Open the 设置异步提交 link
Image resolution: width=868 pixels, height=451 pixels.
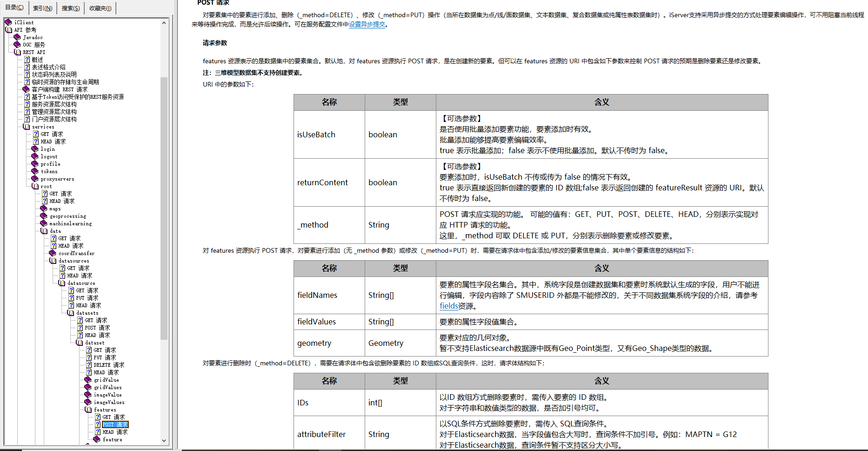tap(367, 24)
